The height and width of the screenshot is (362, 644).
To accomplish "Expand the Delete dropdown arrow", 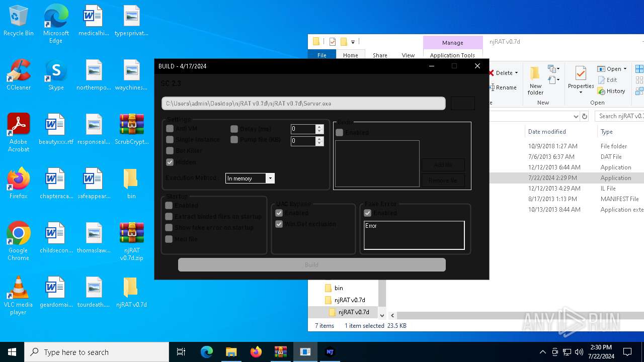I will click(516, 73).
